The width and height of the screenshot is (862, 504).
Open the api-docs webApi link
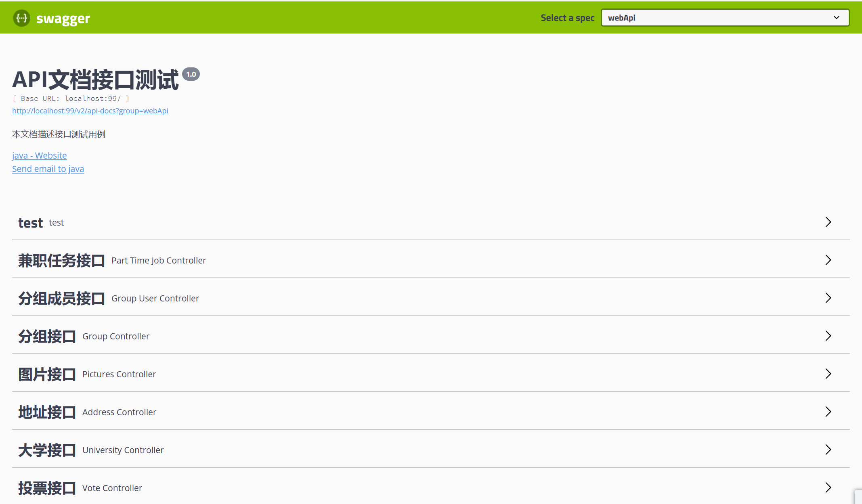pos(90,111)
